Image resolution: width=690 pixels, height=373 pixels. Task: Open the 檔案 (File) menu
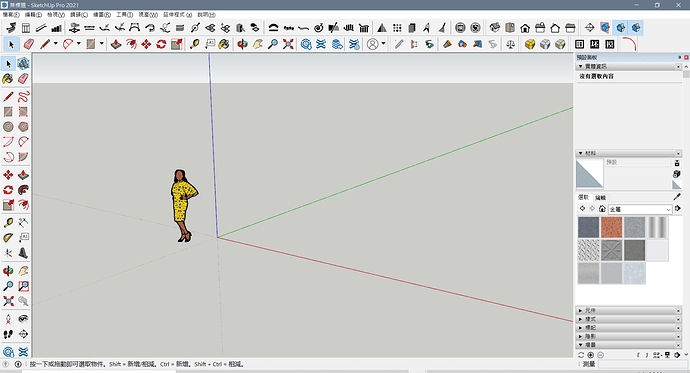pos(11,15)
